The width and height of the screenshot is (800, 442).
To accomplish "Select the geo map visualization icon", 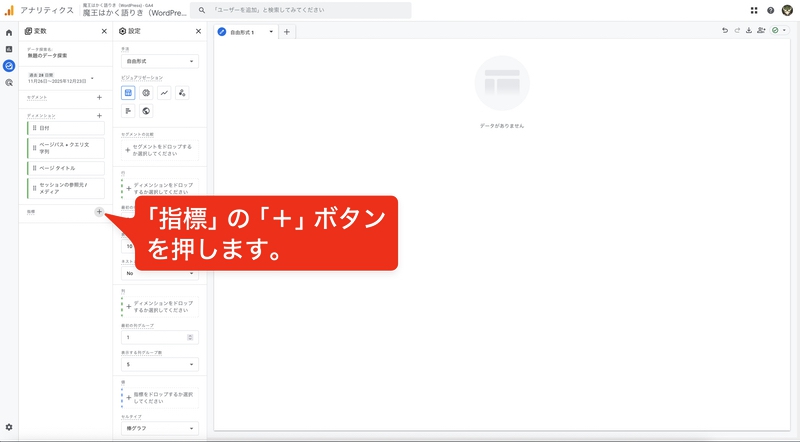I will [x=146, y=111].
